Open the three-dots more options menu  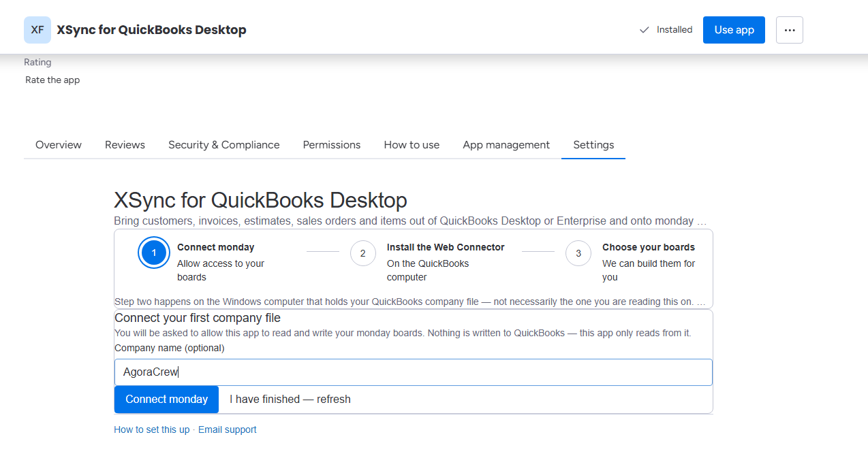(790, 30)
